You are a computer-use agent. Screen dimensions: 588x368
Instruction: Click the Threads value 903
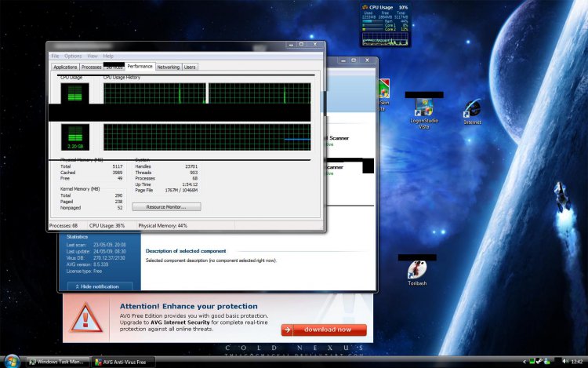pos(194,172)
